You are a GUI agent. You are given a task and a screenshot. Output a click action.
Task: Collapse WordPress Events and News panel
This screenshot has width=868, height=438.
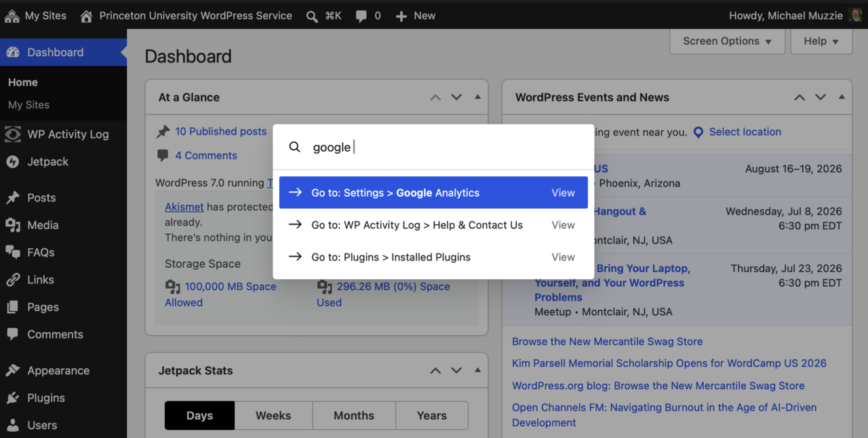(x=842, y=97)
